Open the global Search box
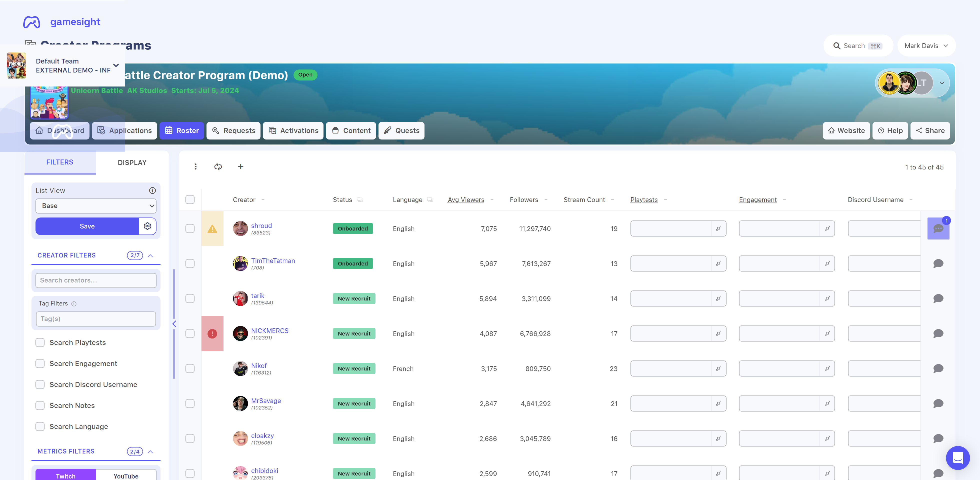 (858, 46)
